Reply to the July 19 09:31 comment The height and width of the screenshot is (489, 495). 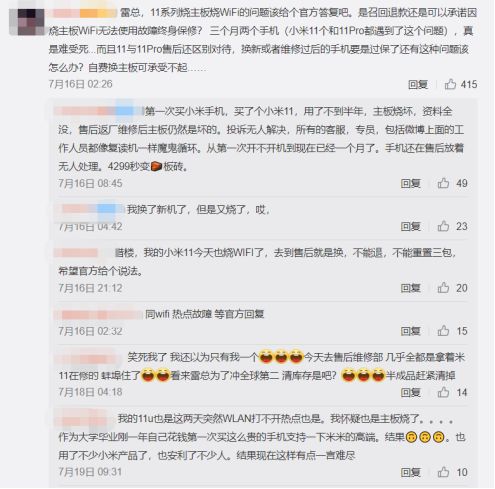[x=411, y=472]
